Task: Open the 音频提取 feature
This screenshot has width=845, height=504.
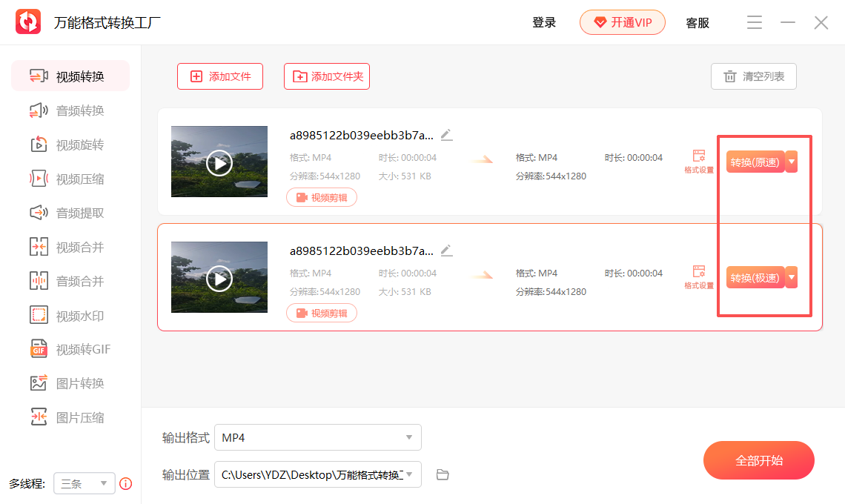Action: tap(70, 212)
